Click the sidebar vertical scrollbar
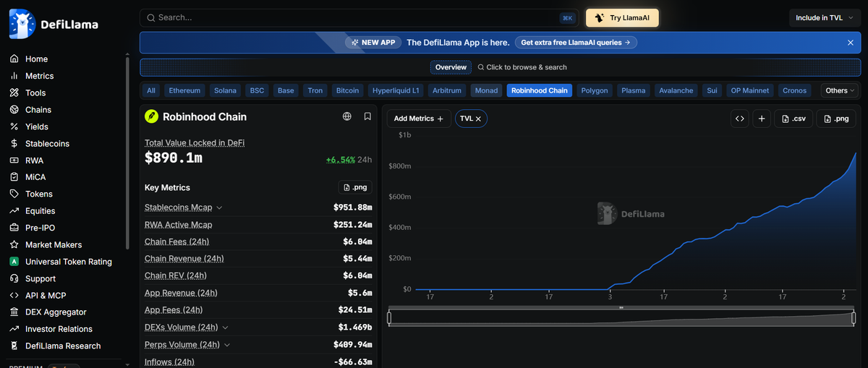Screen dimensions: 868x368 (x=127, y=152)
